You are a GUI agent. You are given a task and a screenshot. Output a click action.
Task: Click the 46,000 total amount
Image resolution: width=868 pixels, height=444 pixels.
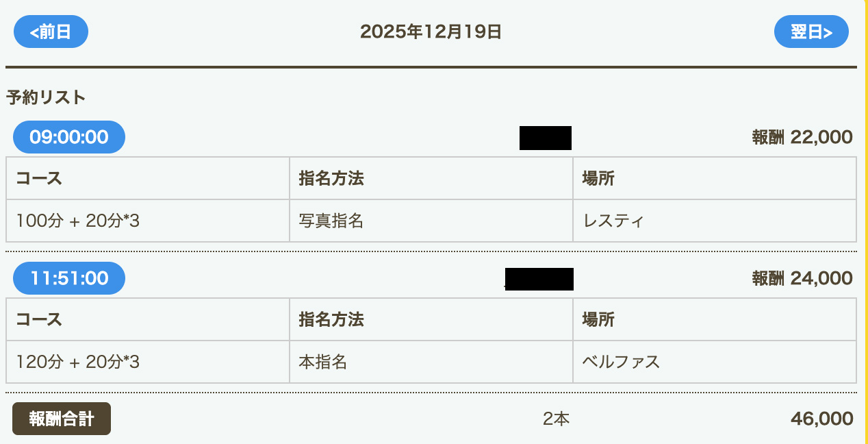click(821, 419)
